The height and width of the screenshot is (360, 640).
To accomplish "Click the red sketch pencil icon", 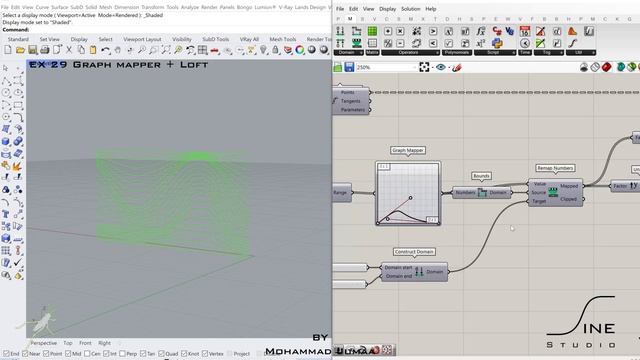I will [x=457, y=67].
